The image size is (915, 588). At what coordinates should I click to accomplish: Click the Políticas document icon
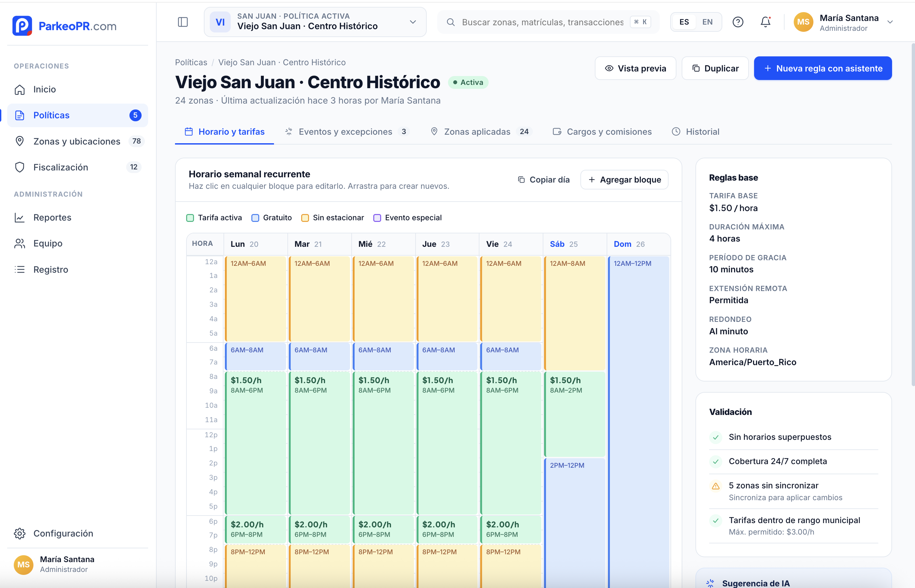pyautogui.click(x=20, y=115)
